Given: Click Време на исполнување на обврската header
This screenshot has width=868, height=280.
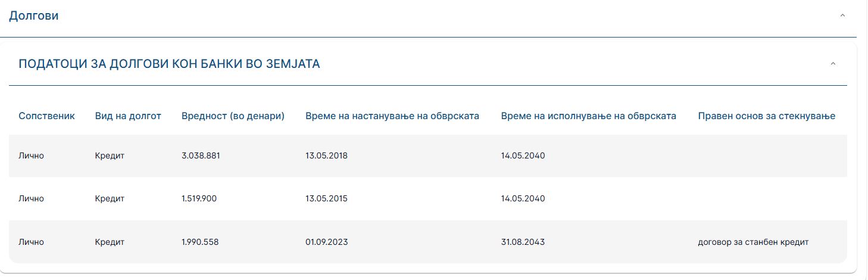Looking at the screenshot, I should (588, 116).
